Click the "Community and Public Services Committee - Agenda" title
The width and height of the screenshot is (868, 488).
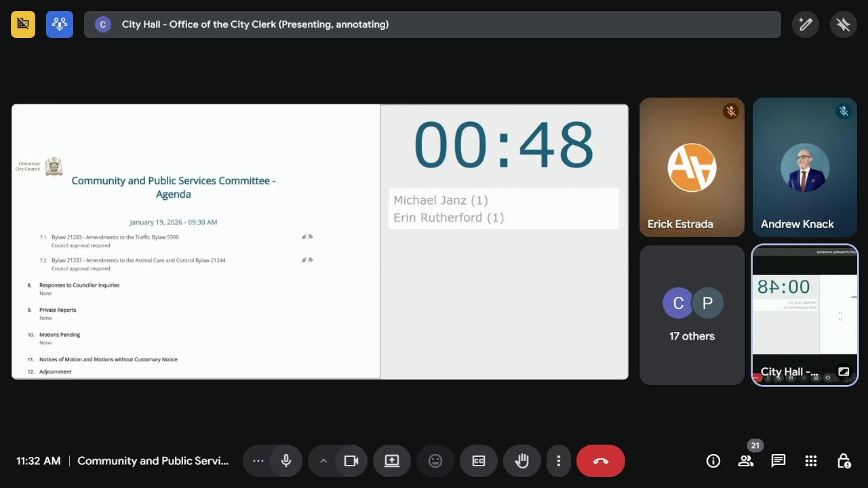174,187
